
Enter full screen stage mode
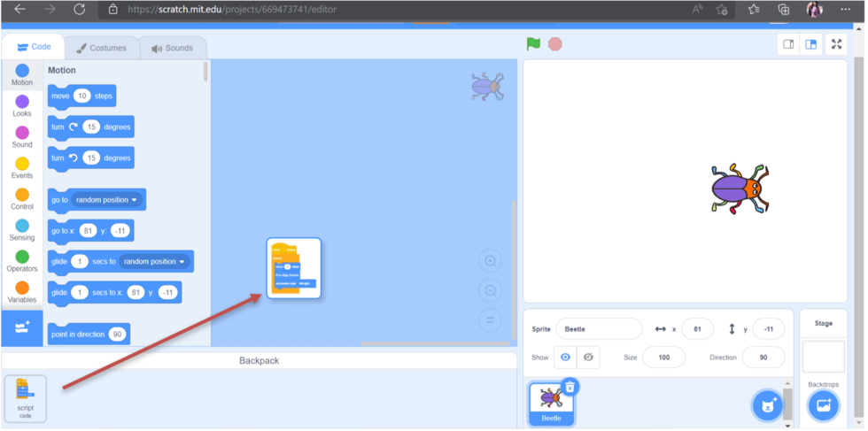836,44
